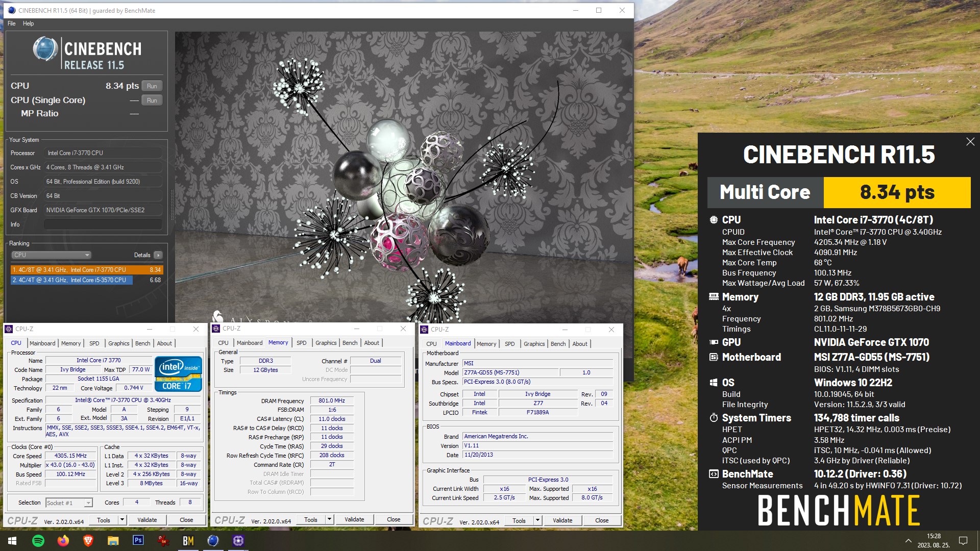This screenshot has width=980, height=551.
Task: Run the CPU multi-core benchmark
Action: click(152, 86)
